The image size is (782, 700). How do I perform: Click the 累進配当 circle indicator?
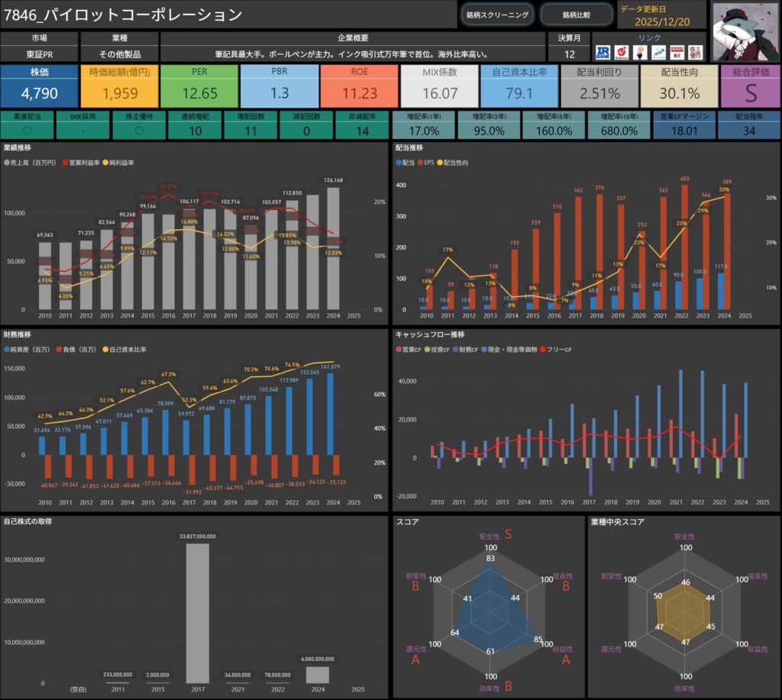point(27,130)
